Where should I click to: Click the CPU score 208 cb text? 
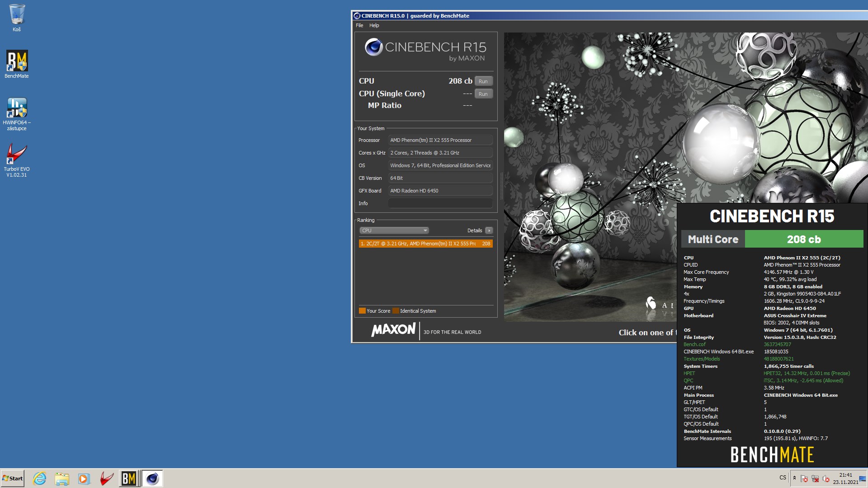[x=460, y=81]
